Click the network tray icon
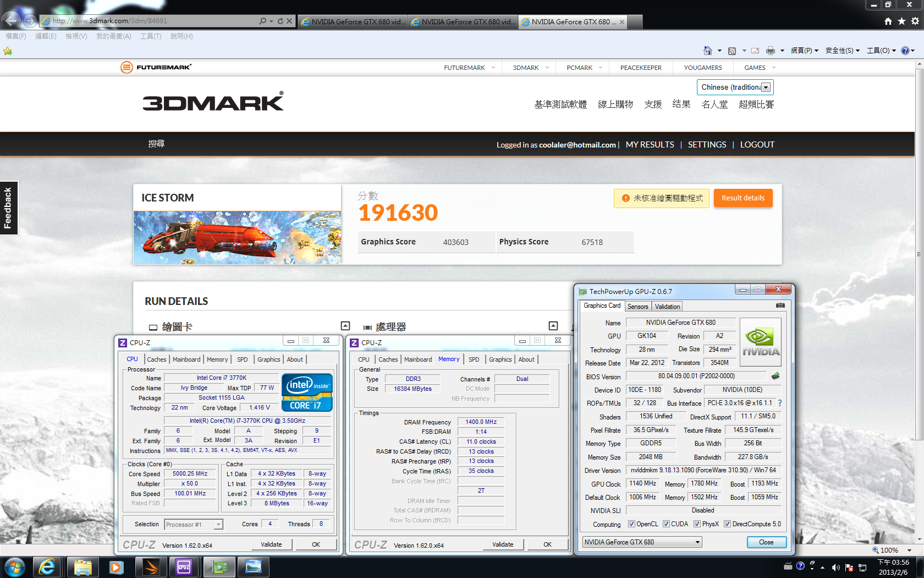924x578 pixels. pyautogui.click(x=862, y=568)
